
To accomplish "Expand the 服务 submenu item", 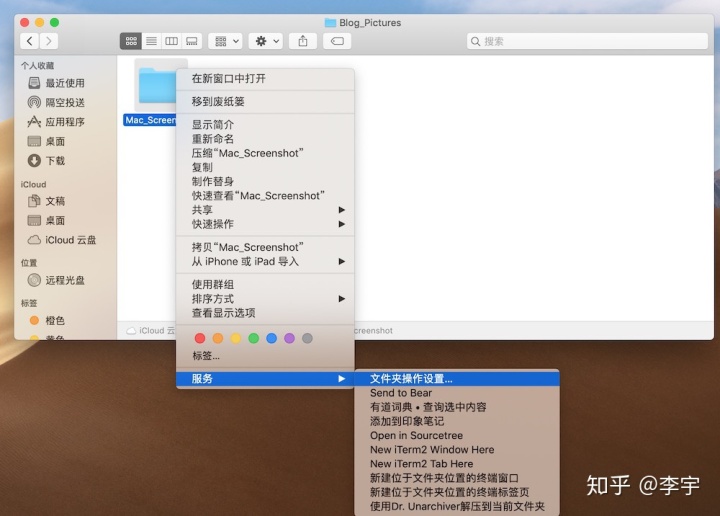I will point(265,379).
